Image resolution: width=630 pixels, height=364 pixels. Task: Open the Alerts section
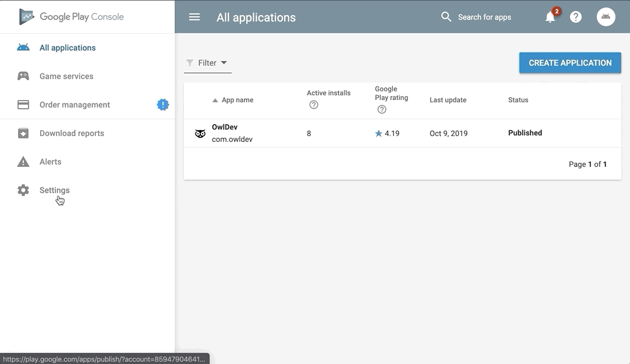pos(50,162)
